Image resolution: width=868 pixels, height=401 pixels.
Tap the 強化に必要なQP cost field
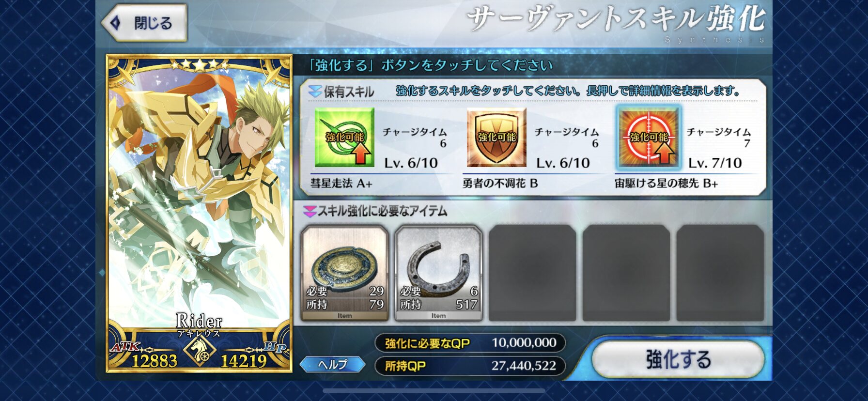point(470,343)
